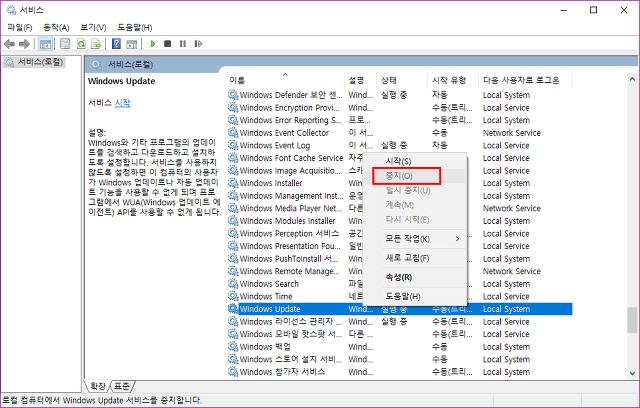Click the scrollbar up arrow

coord(632,79)
